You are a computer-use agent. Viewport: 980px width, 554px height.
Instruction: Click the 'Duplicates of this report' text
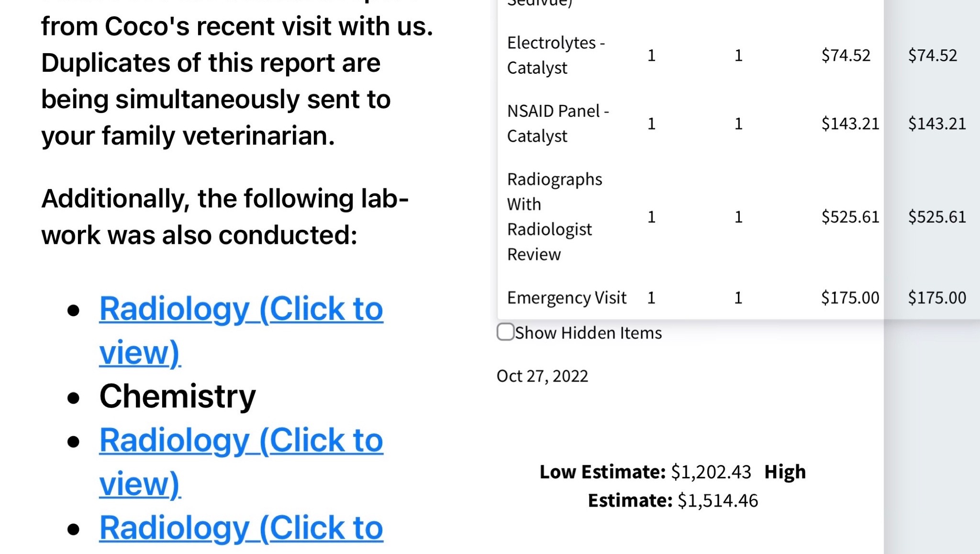pyautogui.click(x=211, y=63)
